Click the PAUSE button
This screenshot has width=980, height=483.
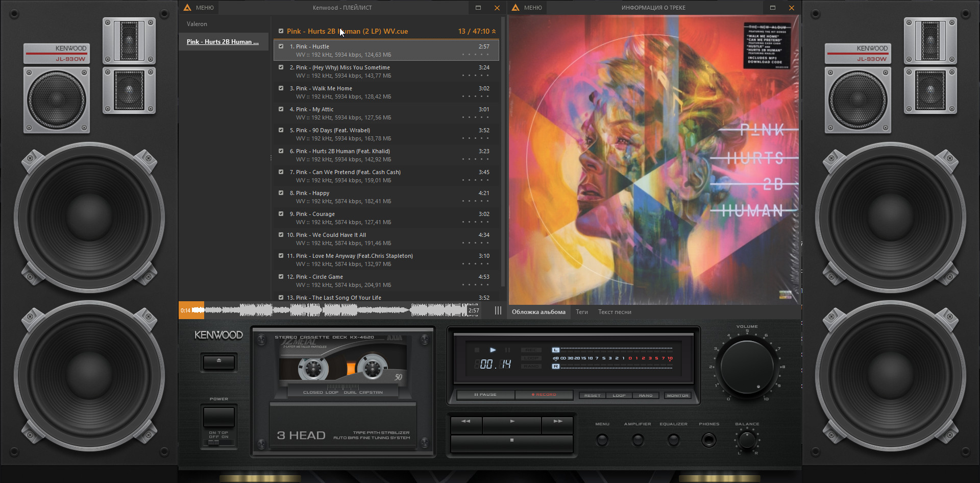click(x=485, y=395)
